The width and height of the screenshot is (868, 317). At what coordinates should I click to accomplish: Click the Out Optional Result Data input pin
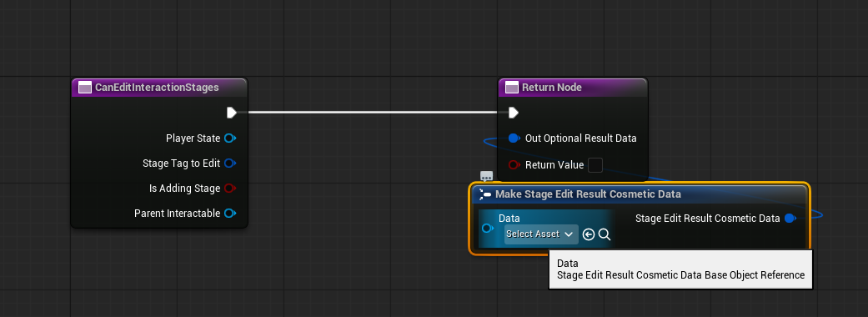click(x=514, y=138)
